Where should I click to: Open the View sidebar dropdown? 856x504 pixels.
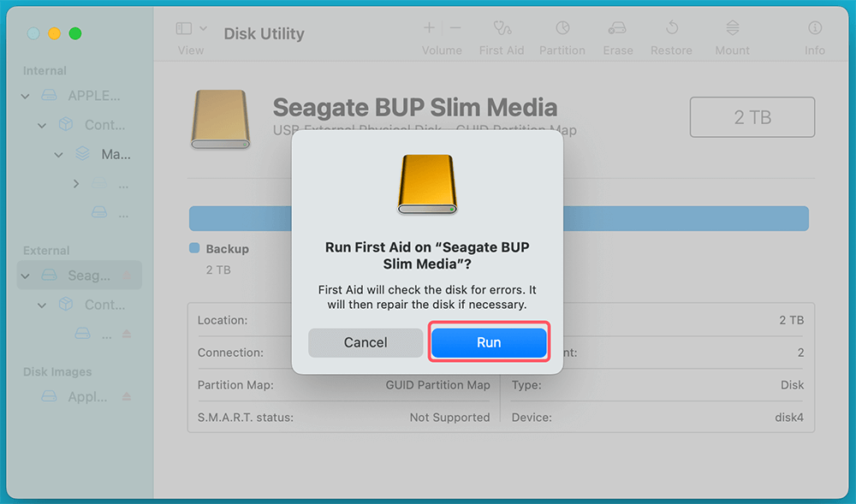pyautogui.click(x=191, y=29)
